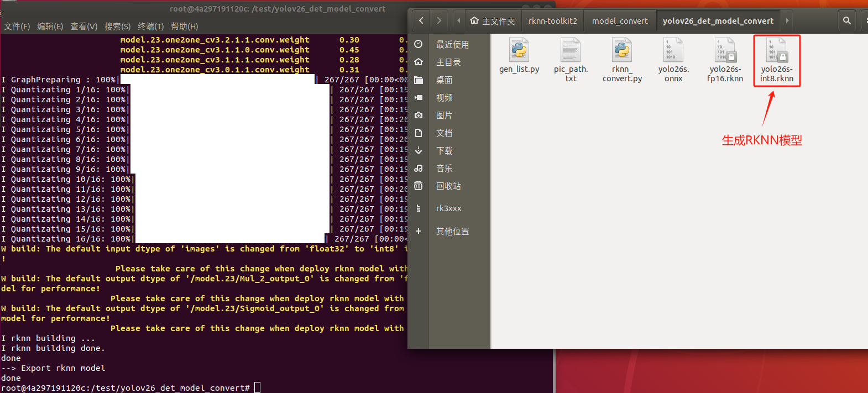
Task: Select the yolo26s.onnx model file icon
Action: tap(673, 50)
